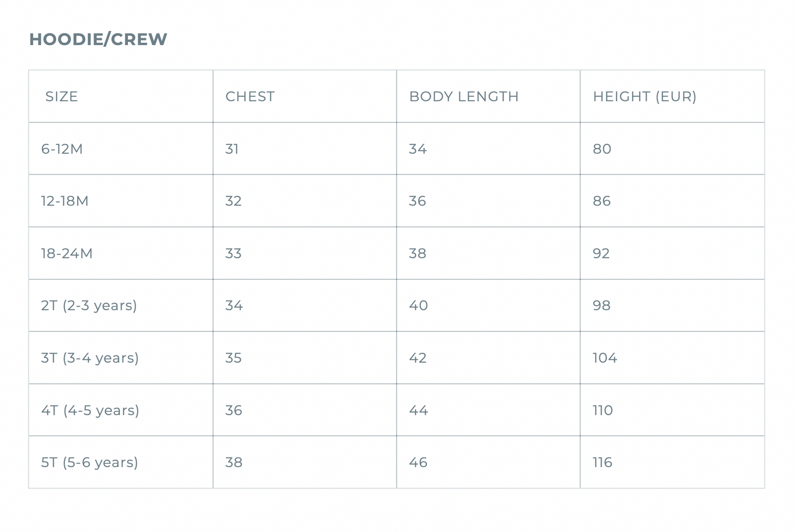The height and width of the screenshot is (532, 796).
Task: Click chest value 38 for 5T
Action: point(234,463)
